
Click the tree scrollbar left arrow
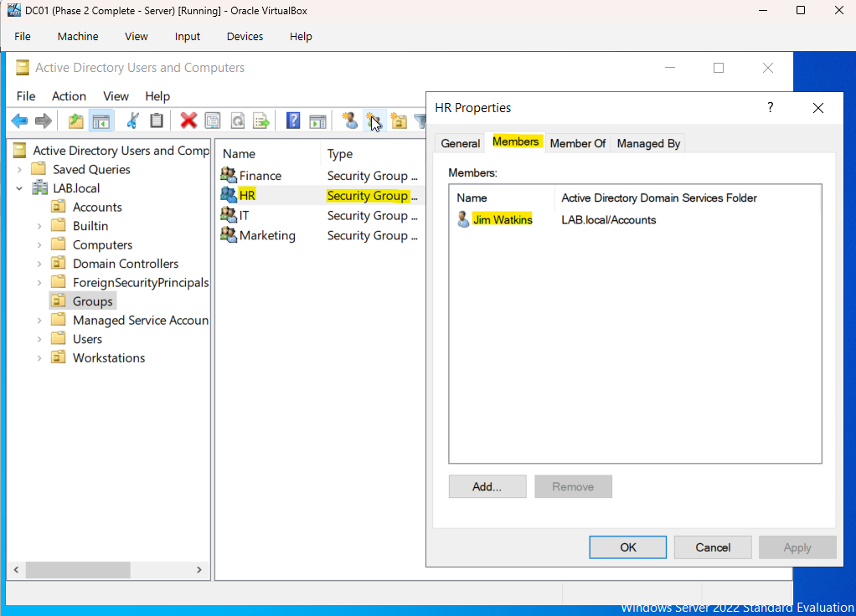point(17,570)
